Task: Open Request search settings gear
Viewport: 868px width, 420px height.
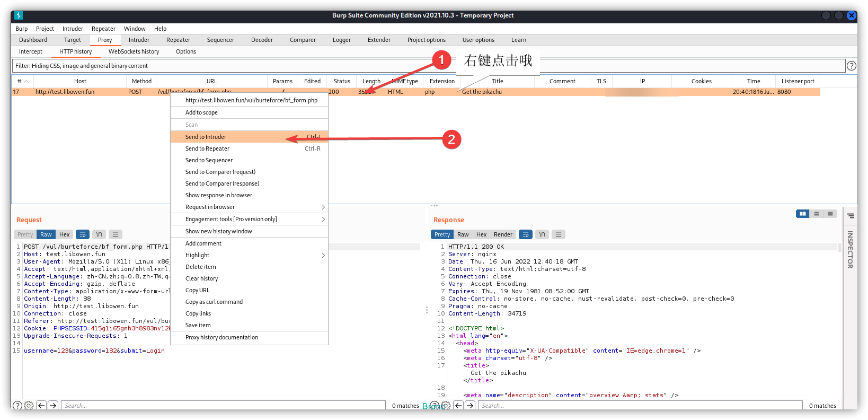Action: tap(29, 406)
